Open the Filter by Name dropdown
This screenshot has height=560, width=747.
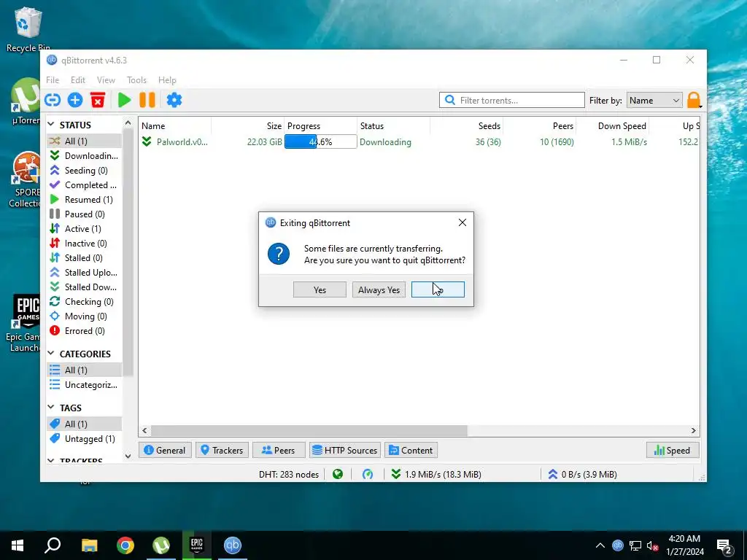(x=654, y=101)
